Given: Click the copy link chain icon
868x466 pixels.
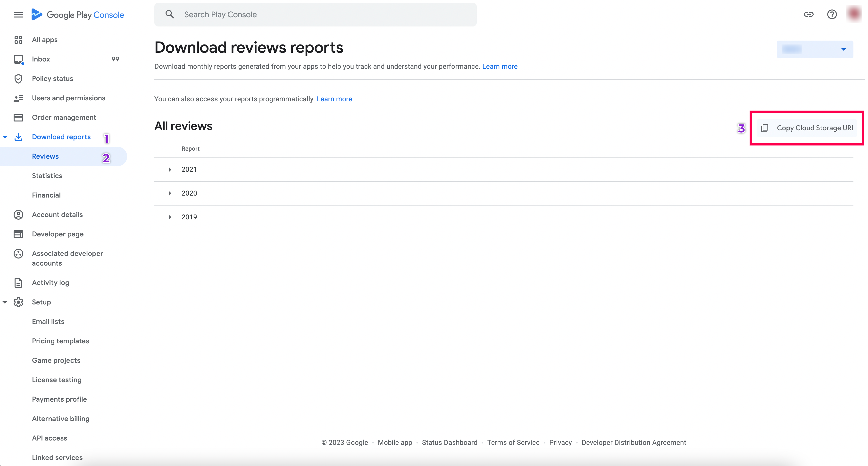Looking at the screenshot, I should (x=808, y=15).
